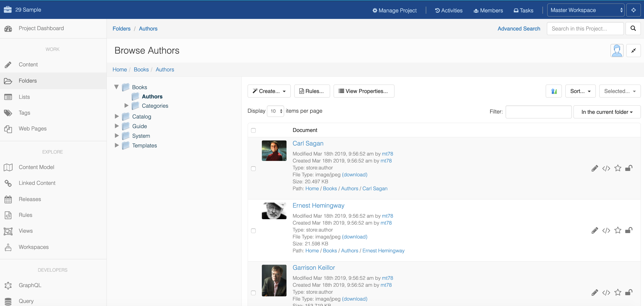
Task: Open Tasks in top bar
Action: [x=523, y=10]
